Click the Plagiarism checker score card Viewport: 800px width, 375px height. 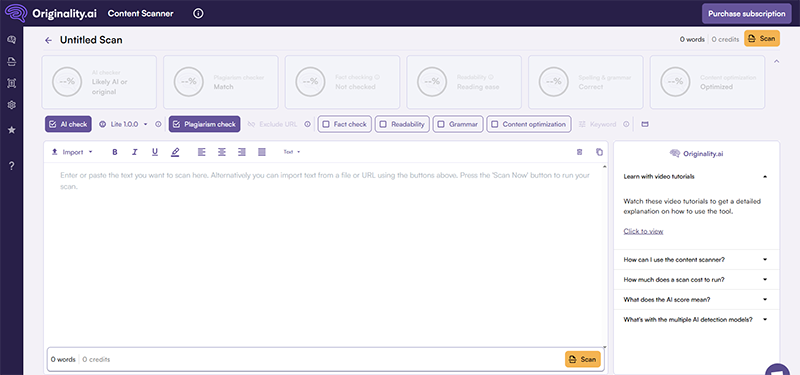(220, 82)
